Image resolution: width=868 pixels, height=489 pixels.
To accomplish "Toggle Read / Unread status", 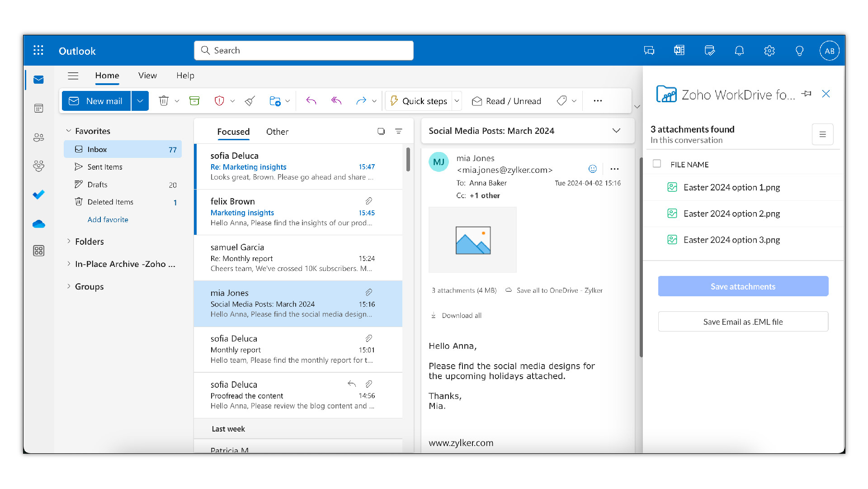I will tap(506, 101).
